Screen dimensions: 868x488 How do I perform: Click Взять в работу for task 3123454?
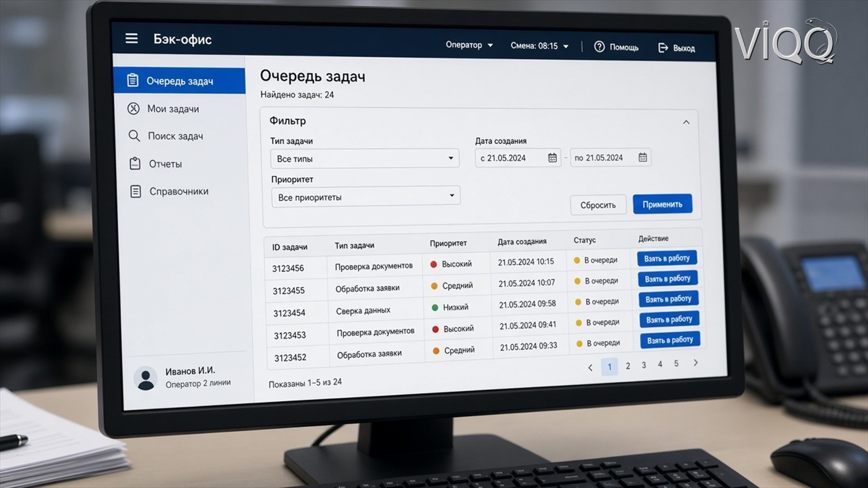(x=669, y=299)
